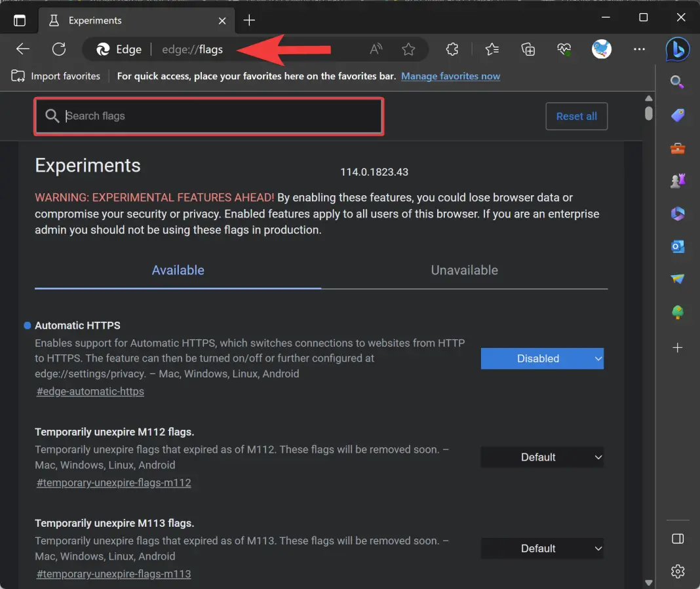Viewport: 700px width, 589px height.
Task: Open the M112 flags Default dropdown
Action: click(x=542, y=457)
